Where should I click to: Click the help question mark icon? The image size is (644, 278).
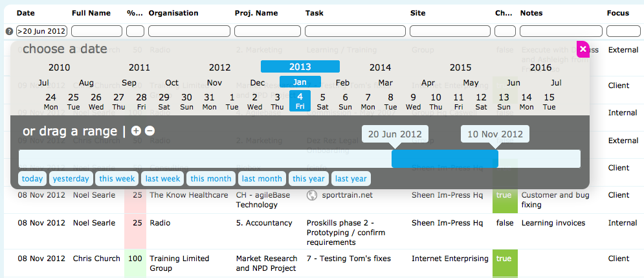[x=9, y=31]
